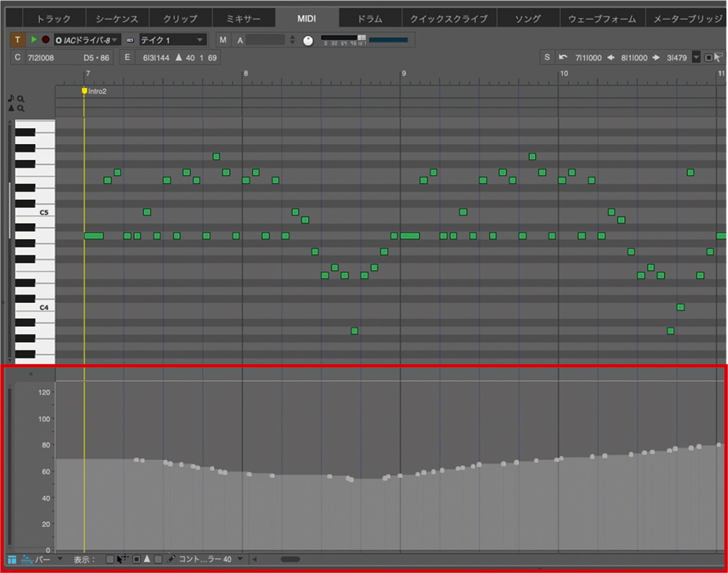Switch to the ミキサー tab
Viewport: 728px width, 573px height.
pyautogui.click(x=243, y=19)
